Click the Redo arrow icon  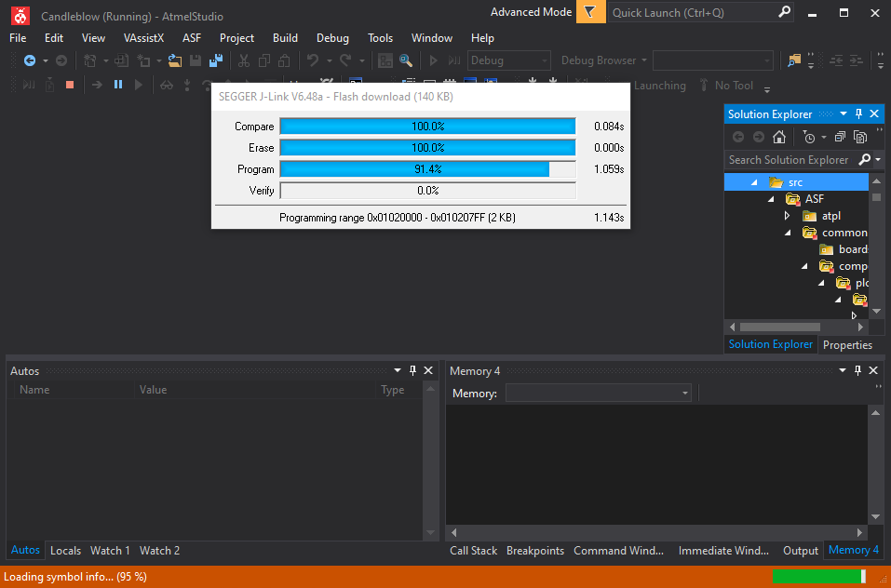click(x=344, y=60)
